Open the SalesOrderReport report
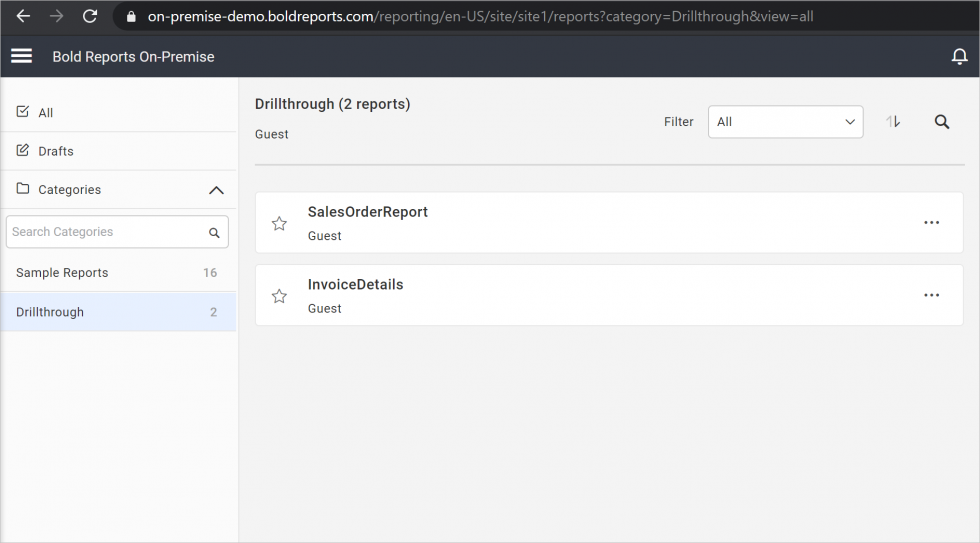Screen dimensions: 980x543 tap(368, 212)
